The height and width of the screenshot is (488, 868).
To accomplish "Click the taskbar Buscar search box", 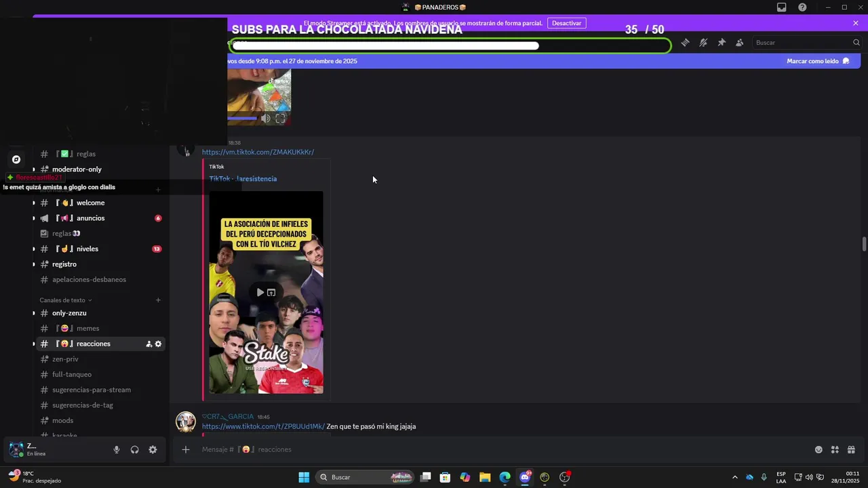I will point(366,477).
